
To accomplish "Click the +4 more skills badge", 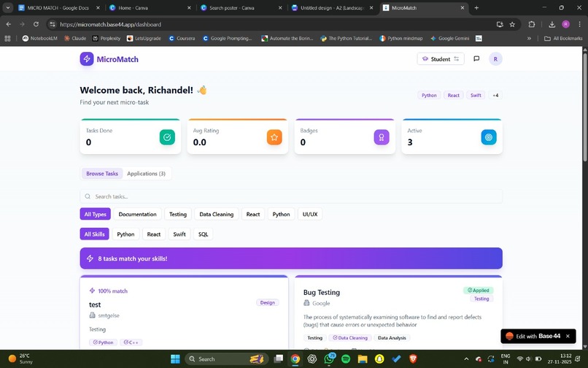I will [x=495, y=96].
